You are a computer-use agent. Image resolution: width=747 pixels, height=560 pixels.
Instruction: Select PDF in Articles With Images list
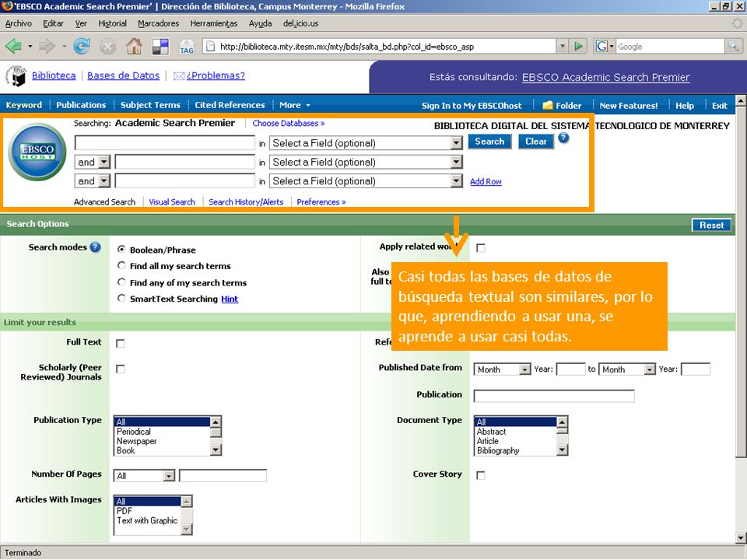pyautogui.click(x=148, y=511)
